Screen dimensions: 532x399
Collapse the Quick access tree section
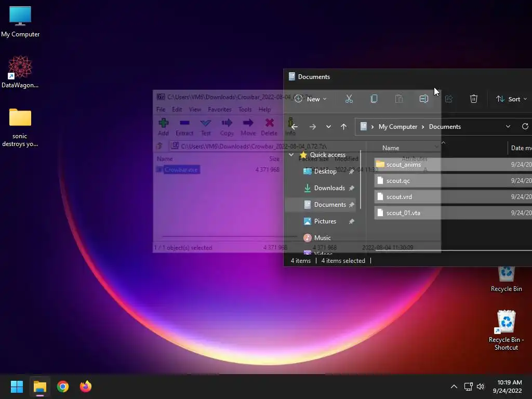pyautogui.click(x=291, y=155)
